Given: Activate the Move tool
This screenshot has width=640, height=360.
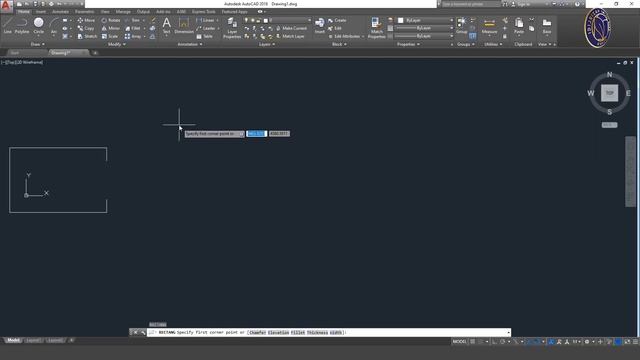Looking at the screenshot, I should (x=86, y=20).
